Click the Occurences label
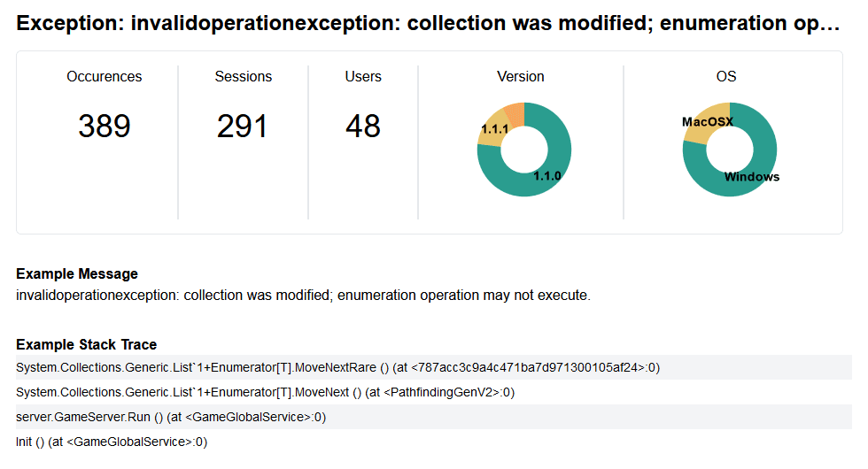 (105, 77)
